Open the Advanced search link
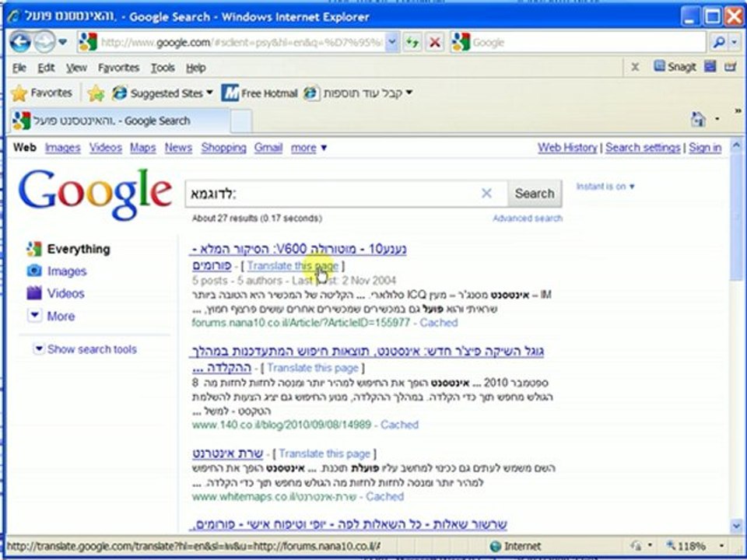Viewport: 747px width, 560px height. coord(528,218)
